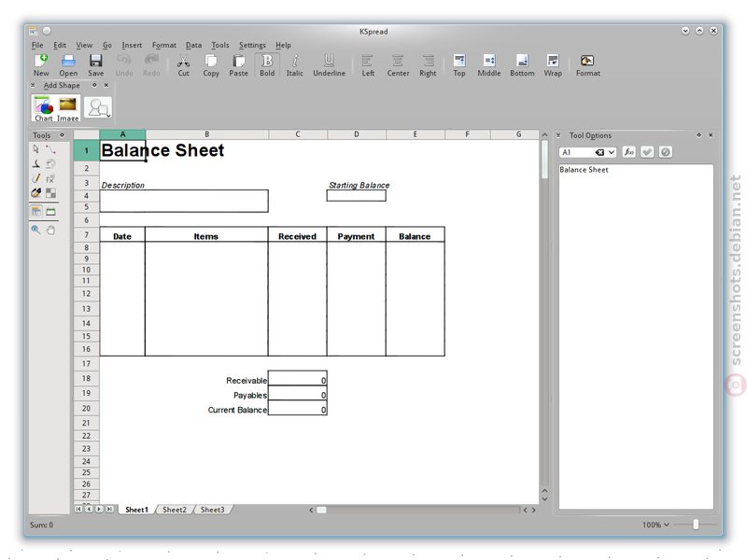Close the Add Shape docker
This screenshot has width=747, height=560.
coord(106,85)
